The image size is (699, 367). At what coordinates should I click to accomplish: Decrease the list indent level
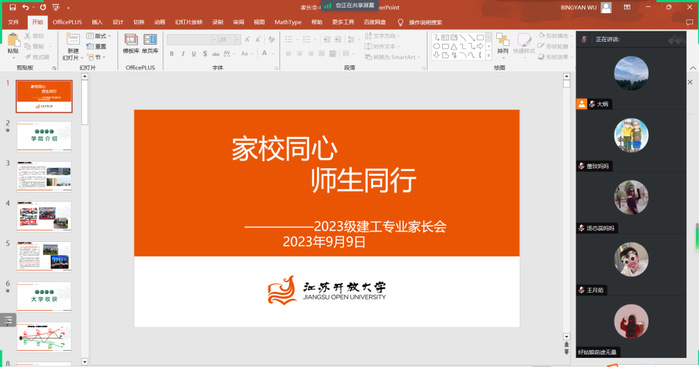[x=327, y=40]
